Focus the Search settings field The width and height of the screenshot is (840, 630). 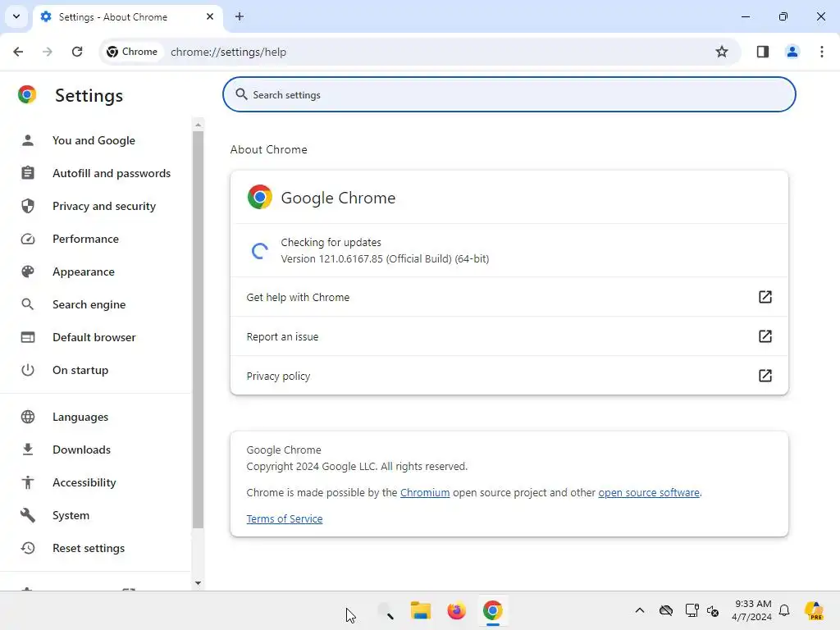pos(509,94)
